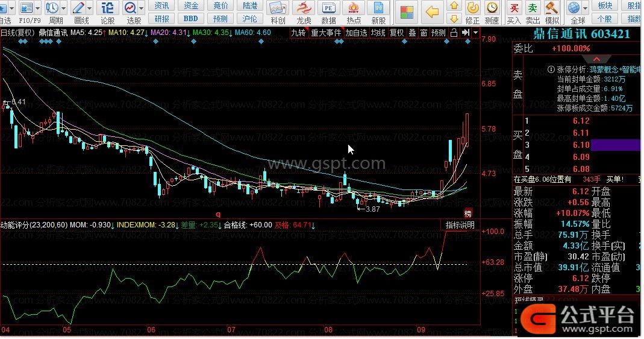Viewport: 644px width, 339px height.
Task: Expand the dropdown arrow beside 周期
Action: click(64, 8)
